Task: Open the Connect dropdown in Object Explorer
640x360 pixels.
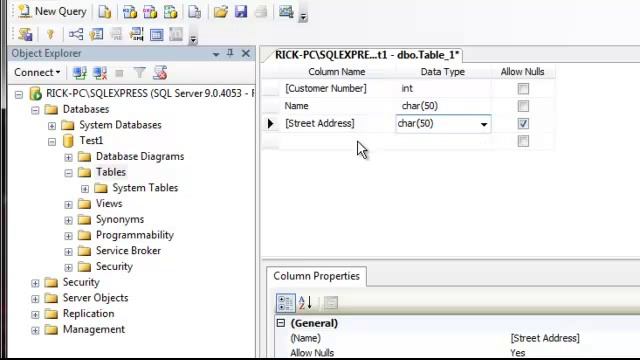Action: [x=37, y=73]
